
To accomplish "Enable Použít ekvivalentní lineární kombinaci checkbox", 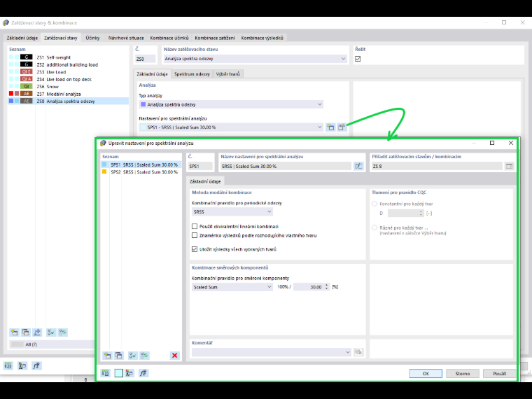I will tap(195, 226).
